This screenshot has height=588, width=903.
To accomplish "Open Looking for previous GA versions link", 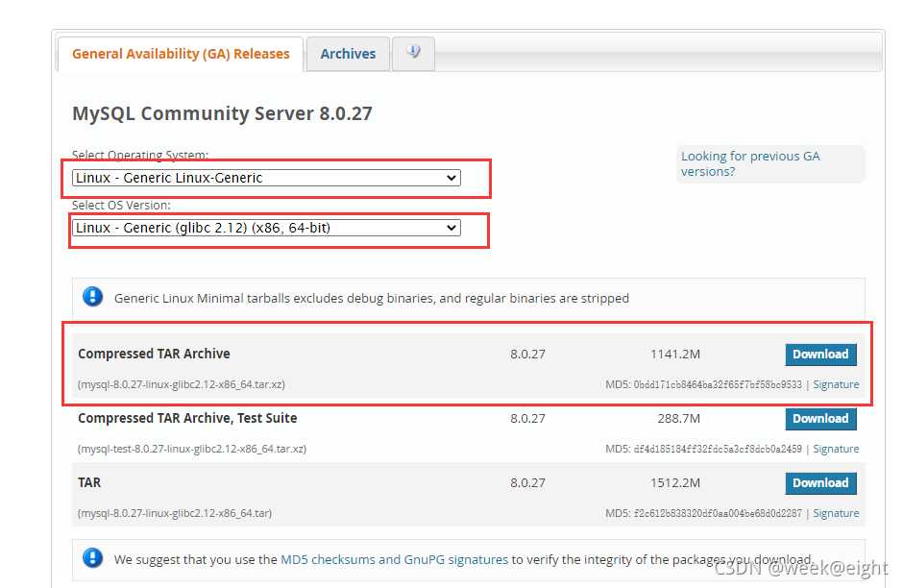I will tap(750, 164).
